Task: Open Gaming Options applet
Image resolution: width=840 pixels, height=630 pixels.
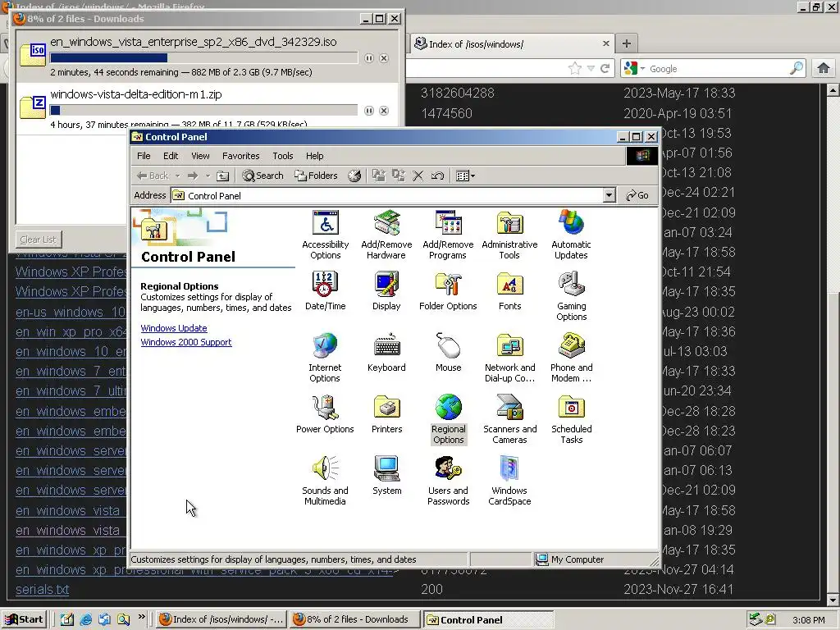Action: [x=571, y=297]
